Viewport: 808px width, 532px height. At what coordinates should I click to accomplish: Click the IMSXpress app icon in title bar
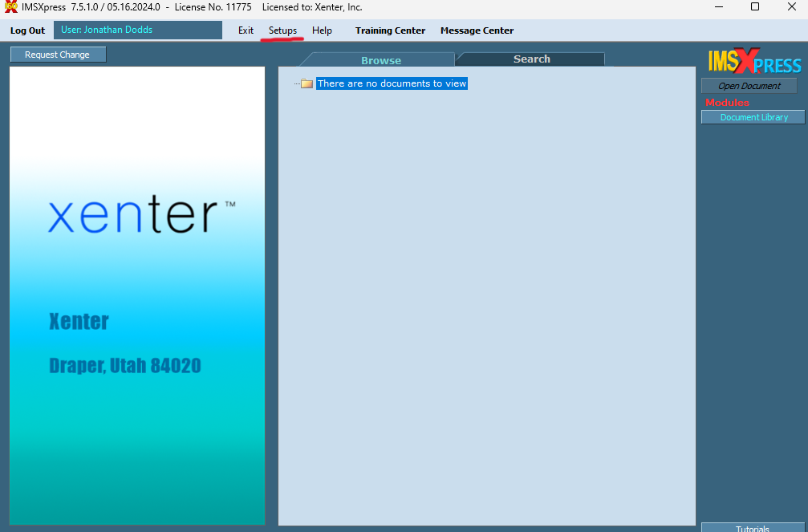11,7
